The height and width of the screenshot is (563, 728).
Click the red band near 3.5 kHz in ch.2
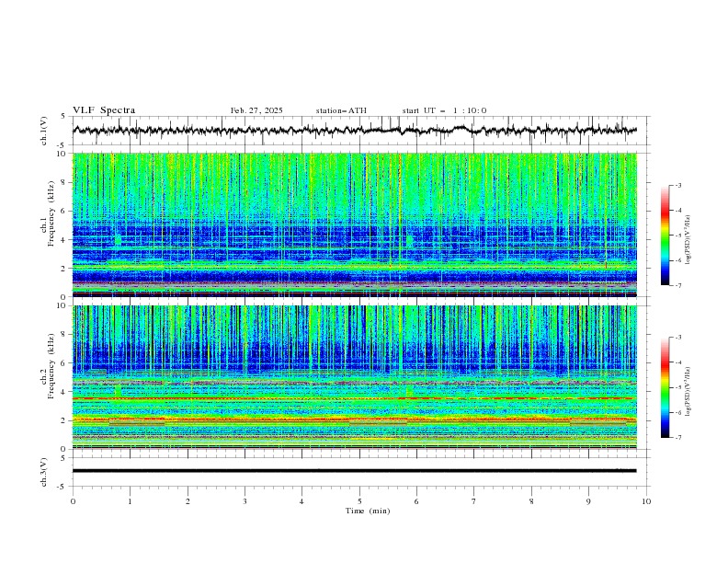(354, 398)
